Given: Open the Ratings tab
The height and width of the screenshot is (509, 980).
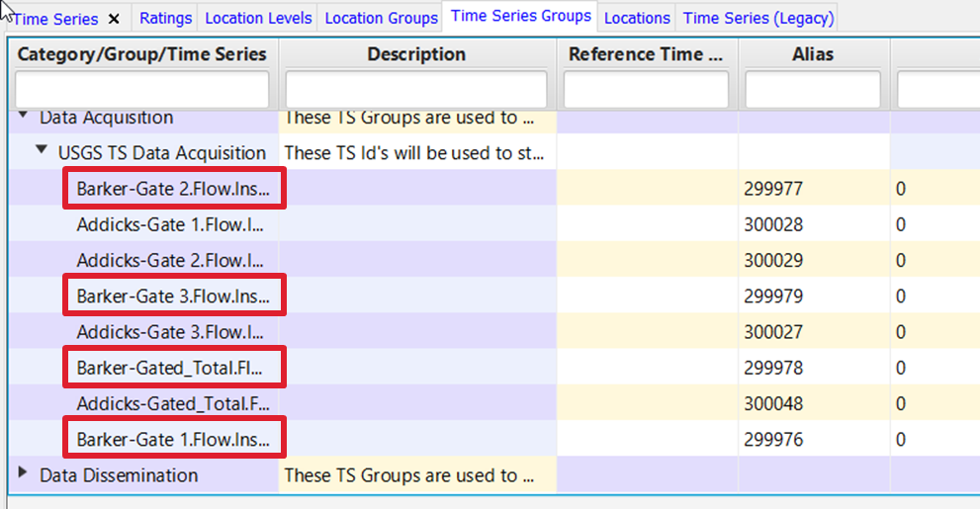Looking at the screenshot, I should [165, 18].
